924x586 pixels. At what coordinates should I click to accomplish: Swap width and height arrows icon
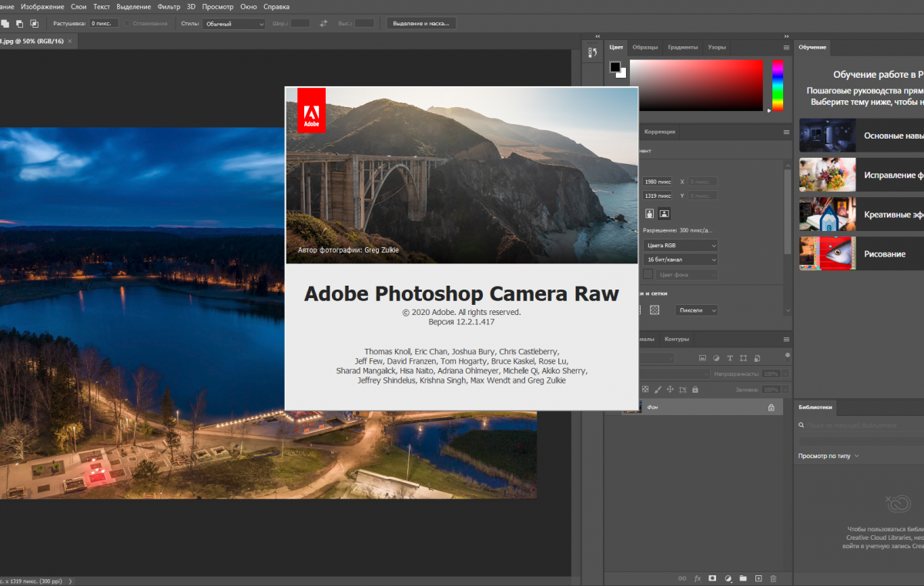click(x=323, y=24)
